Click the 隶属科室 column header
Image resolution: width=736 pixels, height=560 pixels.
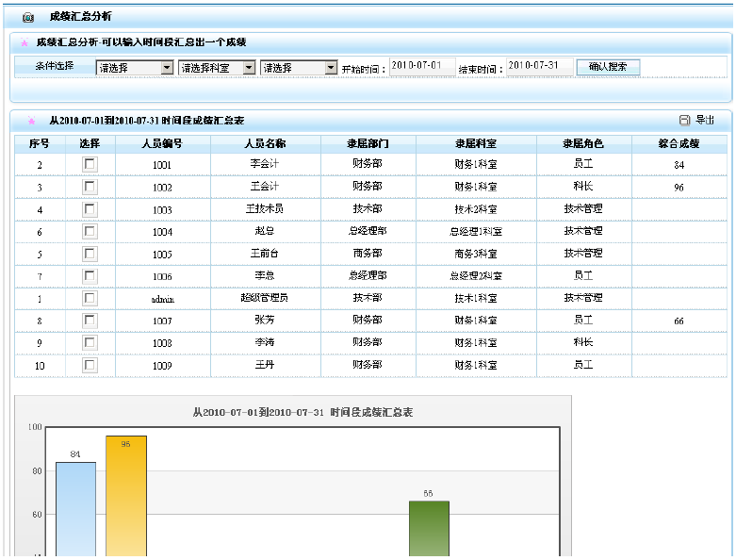coord(476,143)
